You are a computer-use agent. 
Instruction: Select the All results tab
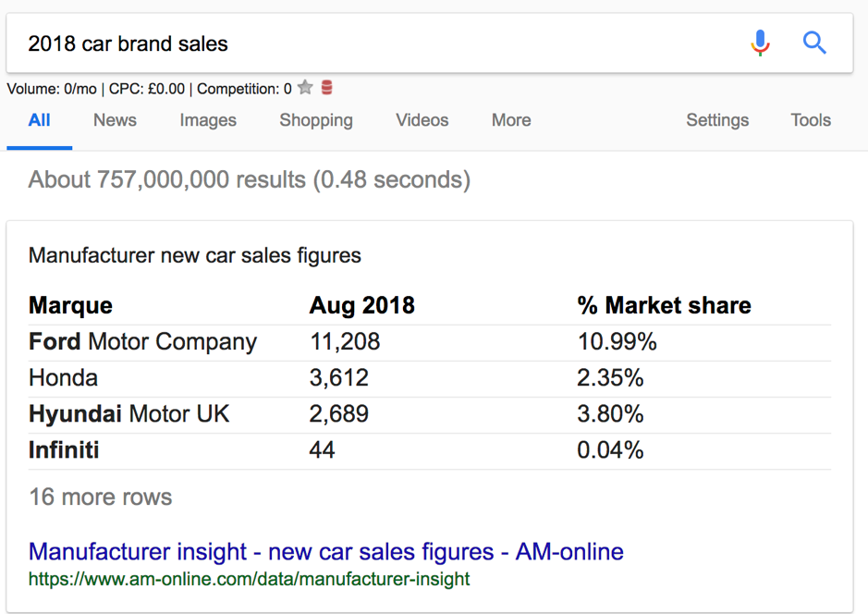(39, 120)
